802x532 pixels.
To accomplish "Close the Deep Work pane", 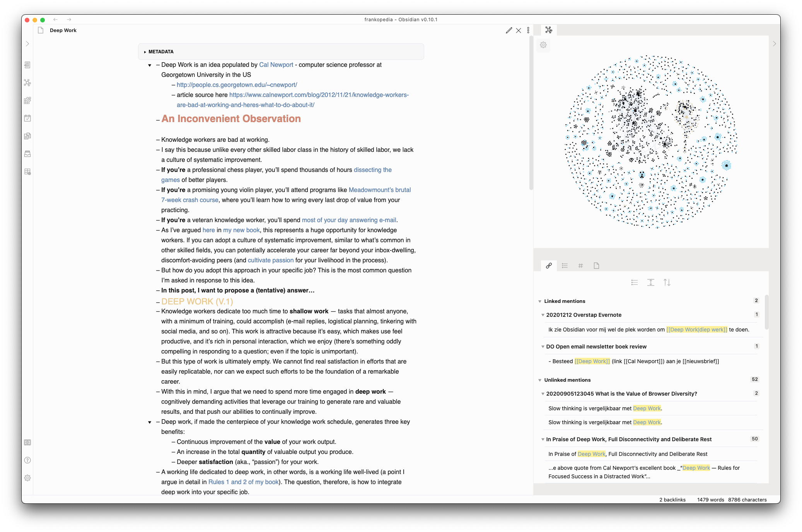I will pyautogui.click(x=519, y=31).
